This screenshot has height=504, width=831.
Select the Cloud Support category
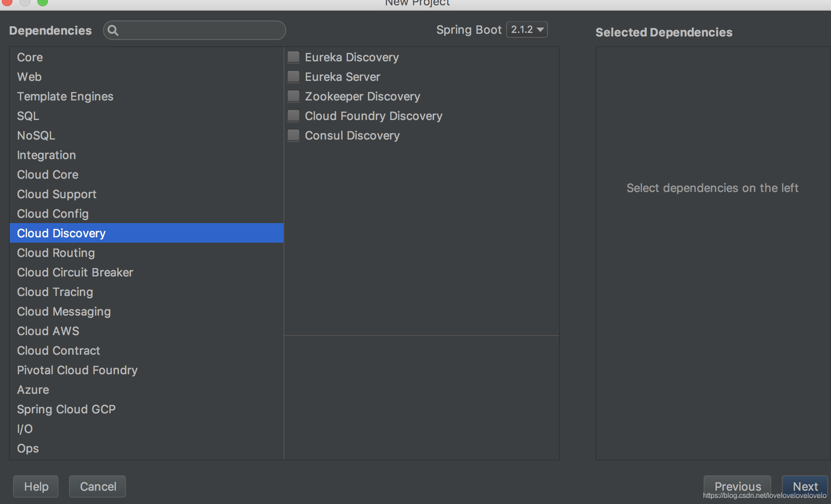[147, 194]
